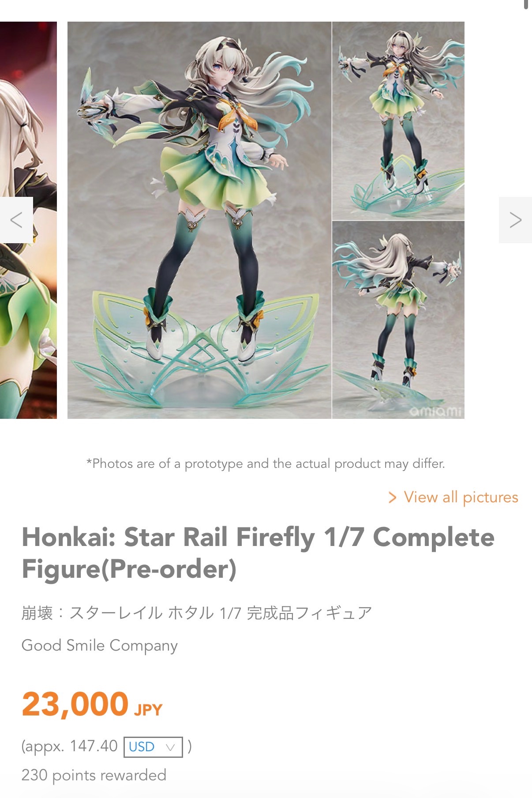Image resolution: width=532 pixels, height=798 pixels.
Task: Advance to the next product image
Action: pos(515,220)
